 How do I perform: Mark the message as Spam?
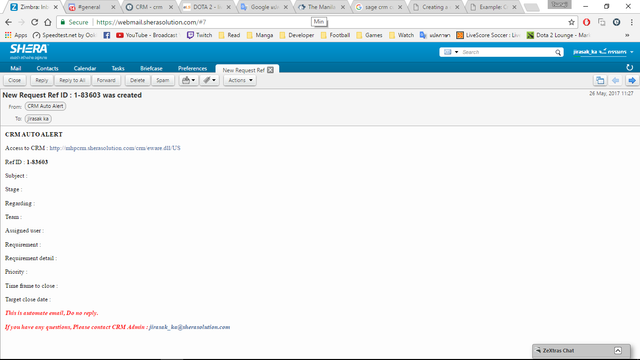[162, 80]
